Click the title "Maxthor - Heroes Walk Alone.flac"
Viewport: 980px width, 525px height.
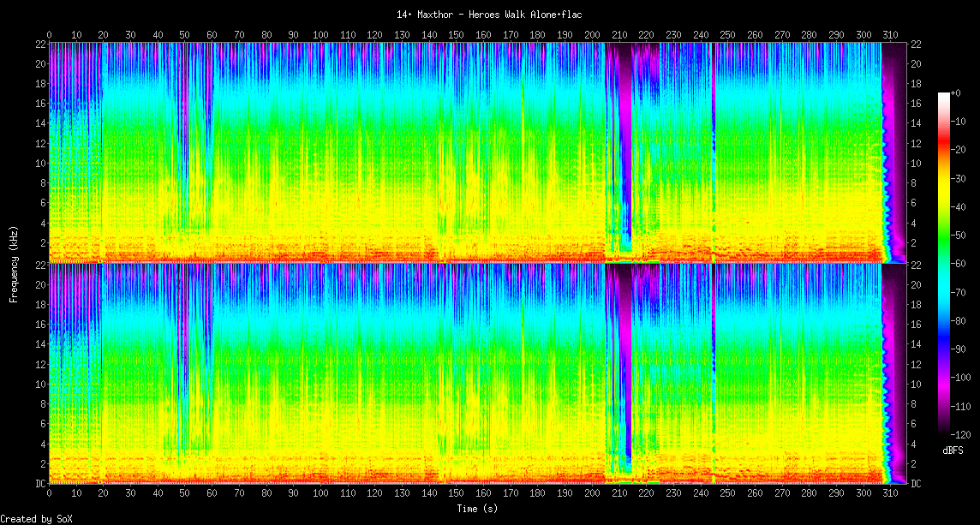[490, 15]
